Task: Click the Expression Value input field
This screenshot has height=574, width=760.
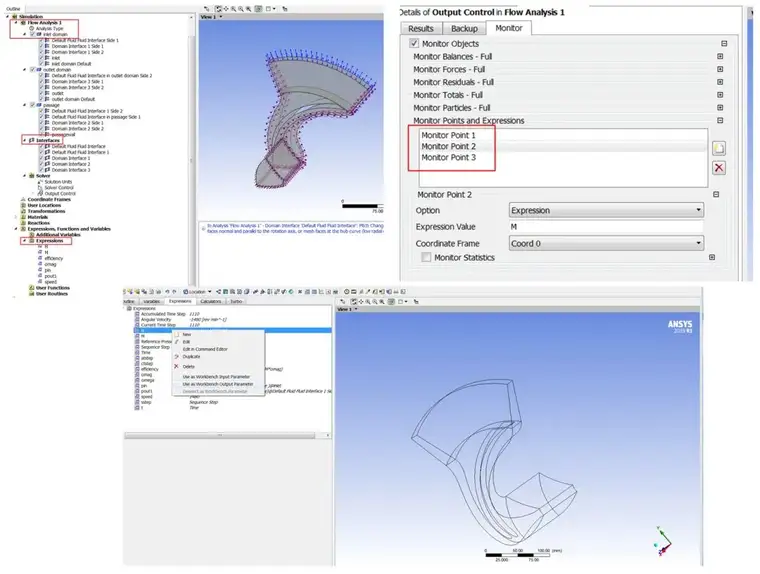Action: click(x=606, y=227)
